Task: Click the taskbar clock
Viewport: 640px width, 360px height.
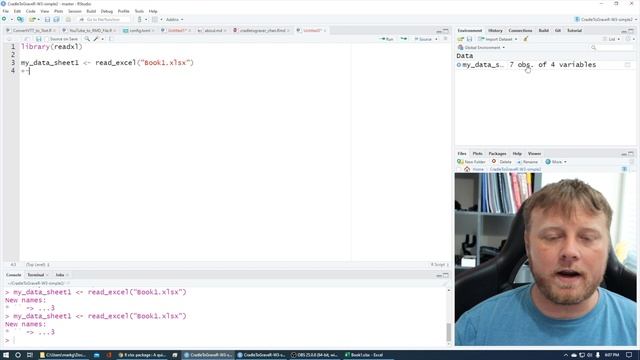Action: click(x=611, y=355)
